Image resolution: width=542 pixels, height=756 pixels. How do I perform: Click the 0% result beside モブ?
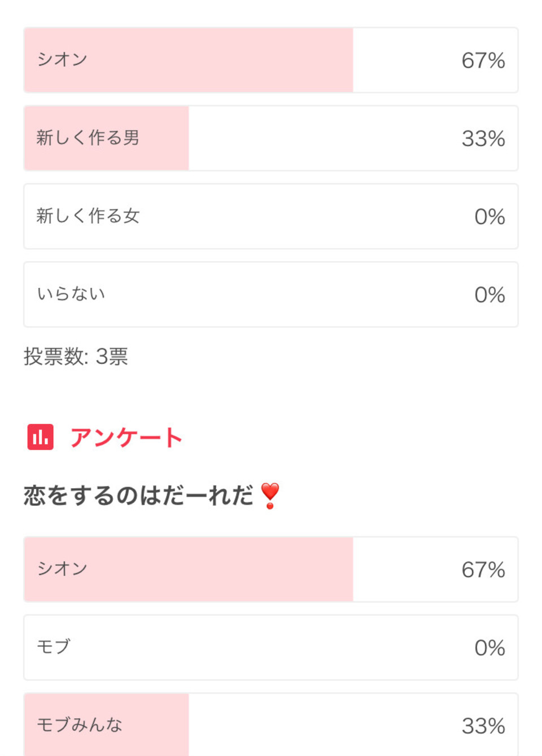point(489,648)
